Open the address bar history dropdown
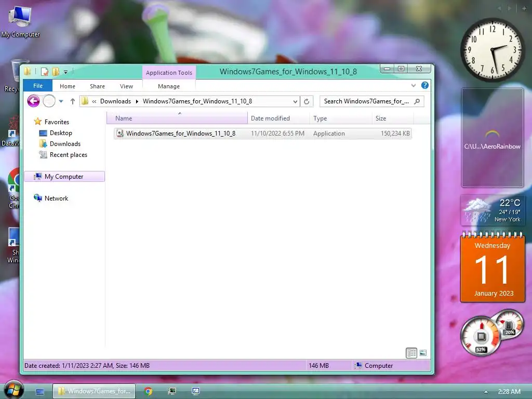 pos(295,101)
